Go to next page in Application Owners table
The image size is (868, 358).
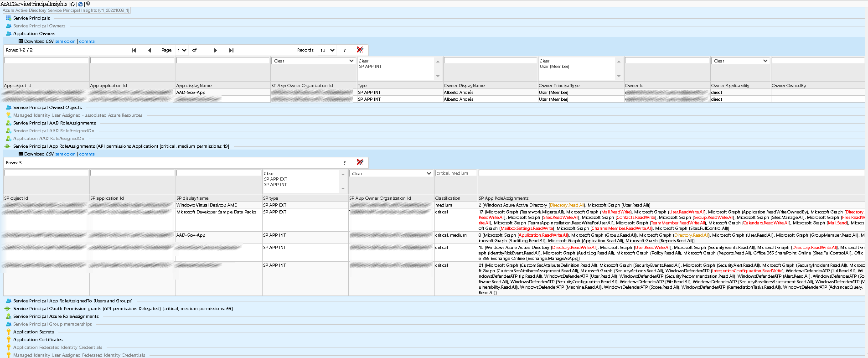pos(216,50)
